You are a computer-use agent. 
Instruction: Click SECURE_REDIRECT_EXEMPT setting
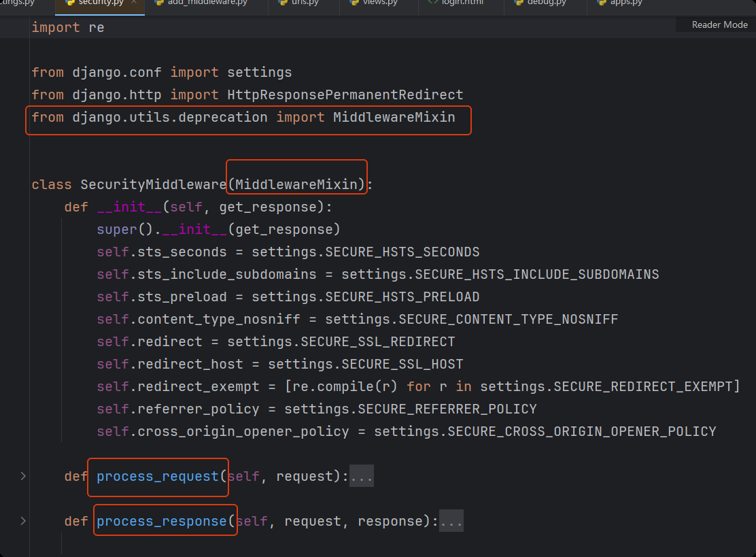tap(642, 386)
